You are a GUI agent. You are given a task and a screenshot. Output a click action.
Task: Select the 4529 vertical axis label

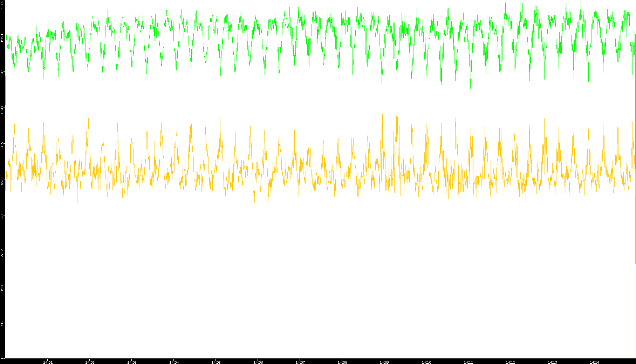point(2,181)
